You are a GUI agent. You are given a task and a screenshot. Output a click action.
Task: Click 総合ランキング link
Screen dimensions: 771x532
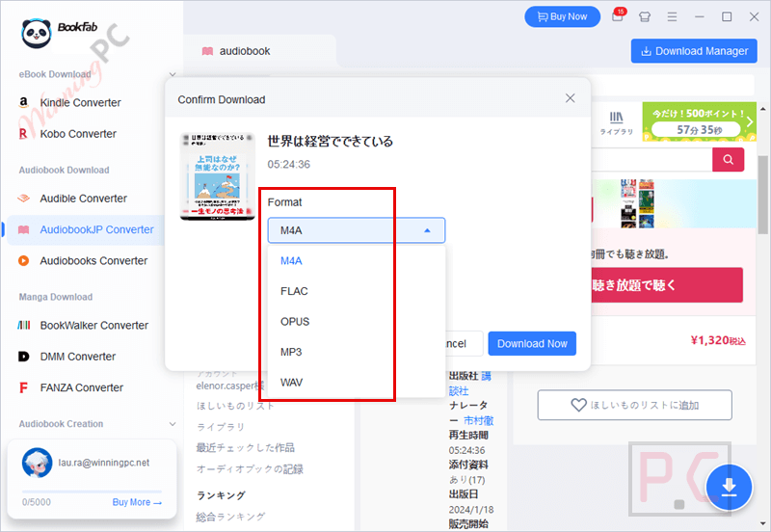[230, 517]
